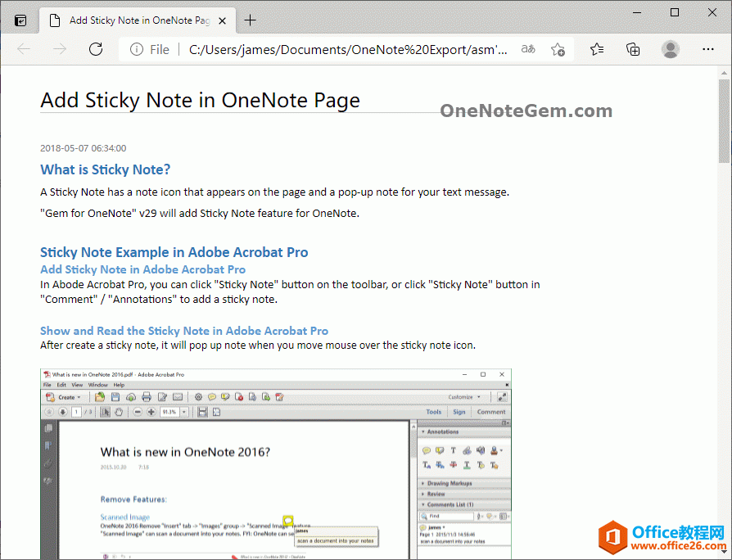Add this page to favorites via the star icon

click(x=558, y=49)
